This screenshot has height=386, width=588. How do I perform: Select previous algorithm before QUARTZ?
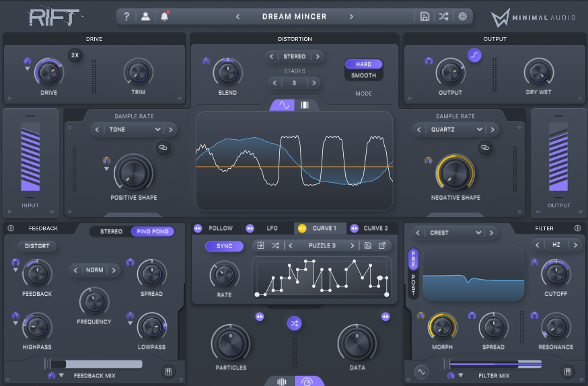pyautogui.click(x=419, y=129)
